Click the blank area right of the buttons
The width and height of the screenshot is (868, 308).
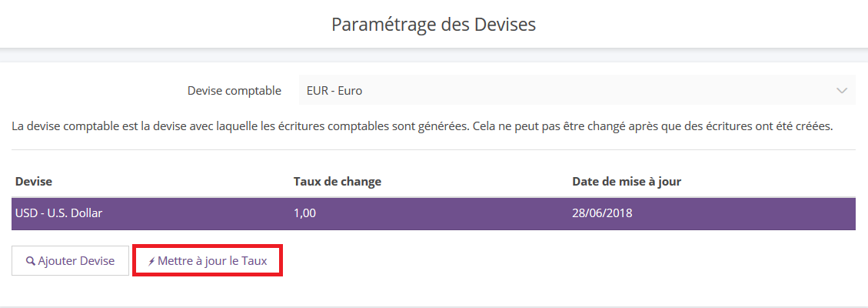tap(570, 261)
